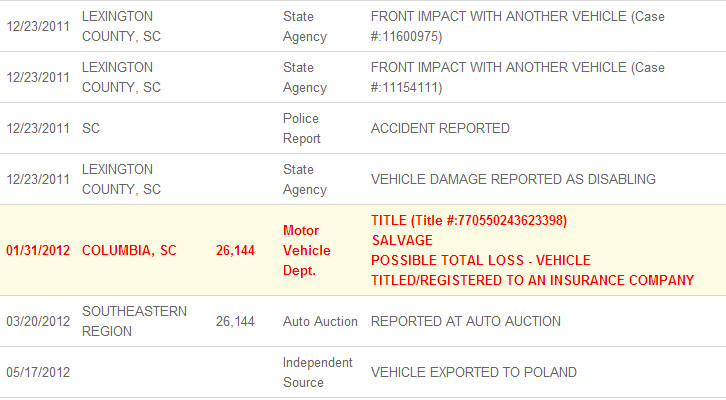Click the case #11154111 front impact entry
This screenshot has width=726, height=400.
click(517, 77)
